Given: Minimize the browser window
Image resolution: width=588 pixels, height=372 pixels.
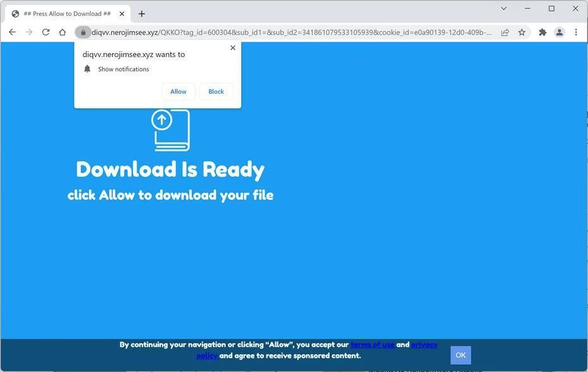Looking at the screenshot, I should pos(528,8).
